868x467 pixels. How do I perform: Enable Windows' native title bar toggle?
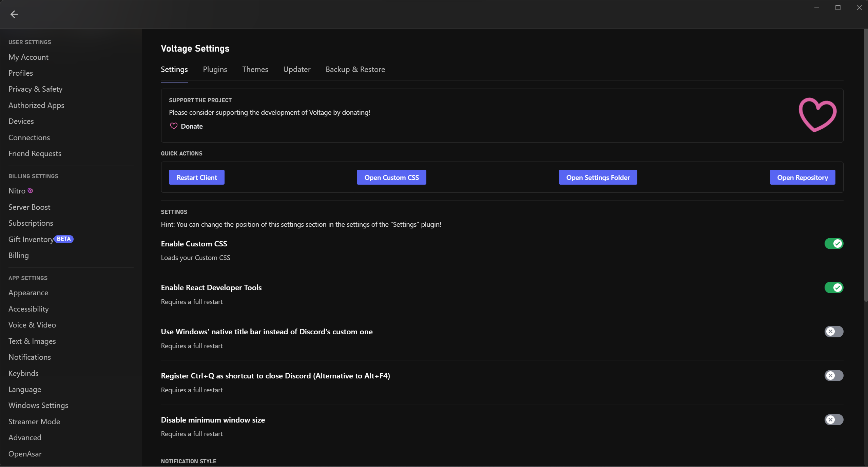click(x=834, y=332)
